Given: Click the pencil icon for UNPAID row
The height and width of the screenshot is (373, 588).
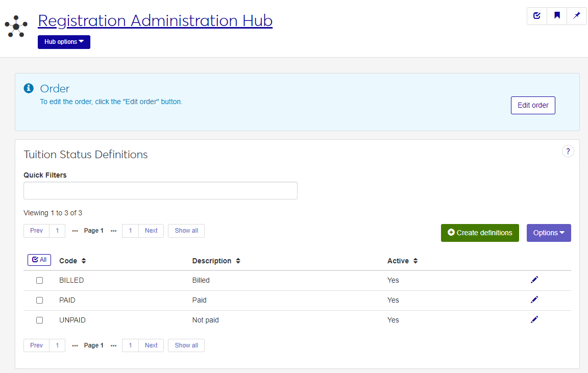Looking at the screenshot, I should [x=534, y=319].
